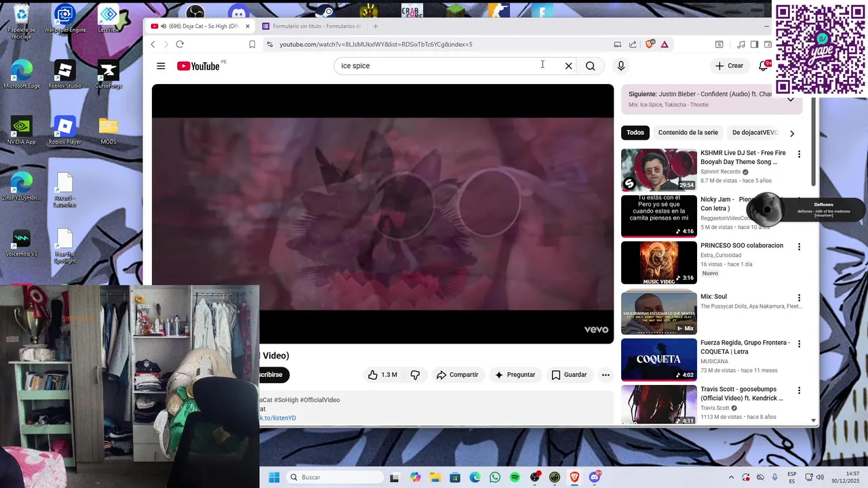Go back in browser history
Screen dimensions: 868x488
click(153, 44)
